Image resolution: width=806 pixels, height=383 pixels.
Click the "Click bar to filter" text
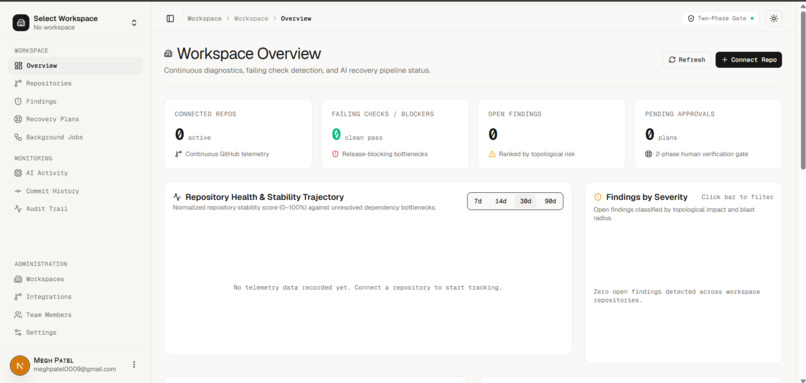point(738,197)
